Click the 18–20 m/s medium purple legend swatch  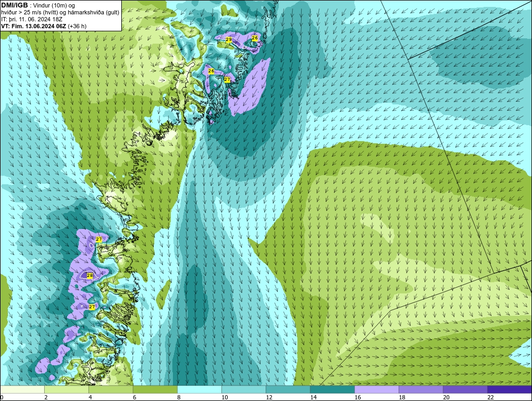(x=421, y=389)
